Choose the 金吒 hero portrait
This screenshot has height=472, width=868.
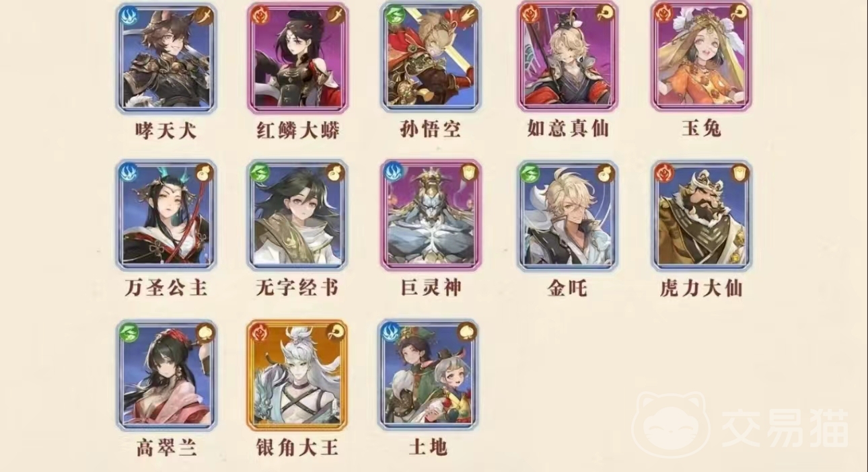pyautogui.click(x=567, y=215)
